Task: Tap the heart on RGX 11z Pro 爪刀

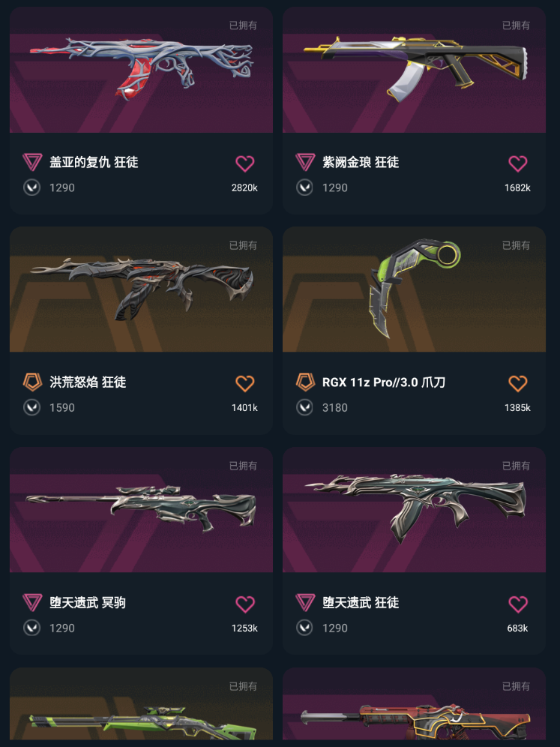Action: 517,383
